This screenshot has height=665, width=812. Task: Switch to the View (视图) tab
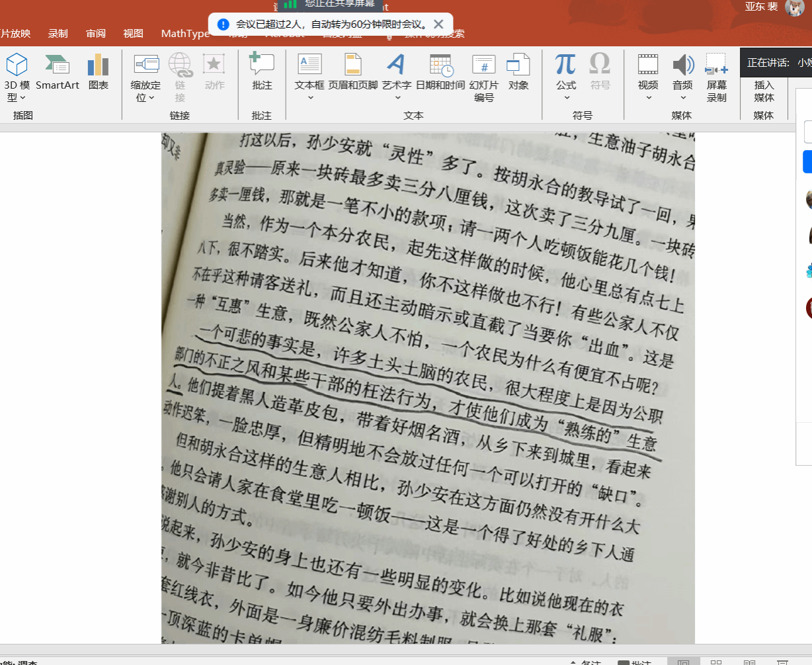[133, 34]
